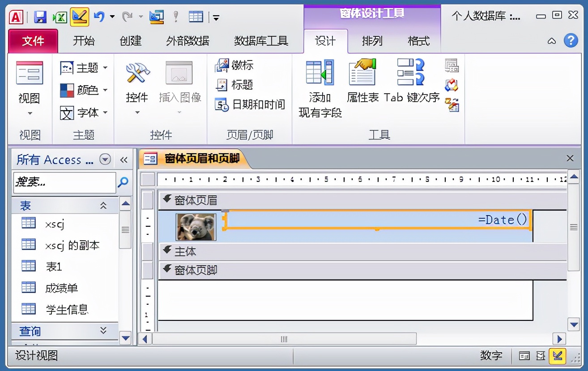The height and width of the screenshot is (371, 588).
Task: Toggle design view in the status bar
Action: tap(556, 355)
